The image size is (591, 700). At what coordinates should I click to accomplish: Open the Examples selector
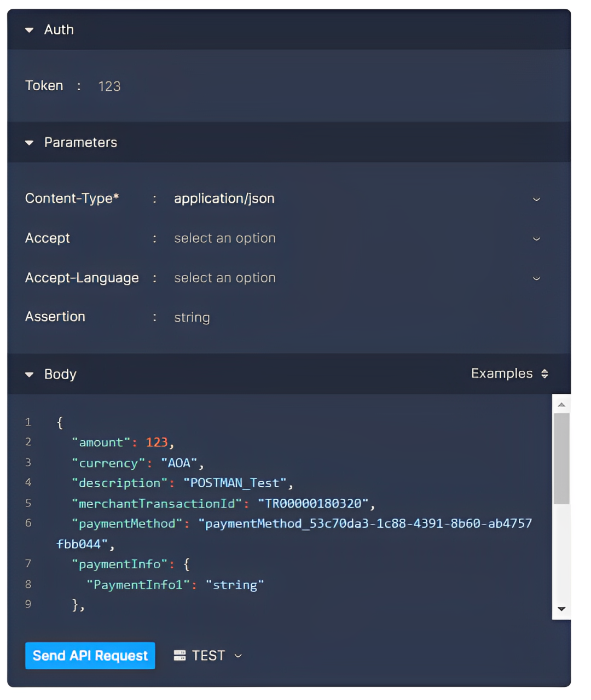click(509, 374)
